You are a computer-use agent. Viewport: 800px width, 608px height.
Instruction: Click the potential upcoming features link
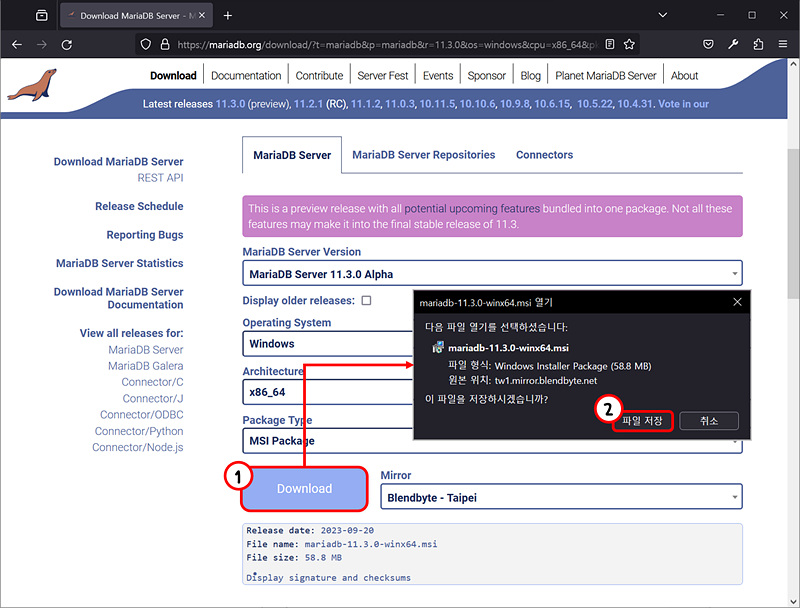[x=472, y=208]
